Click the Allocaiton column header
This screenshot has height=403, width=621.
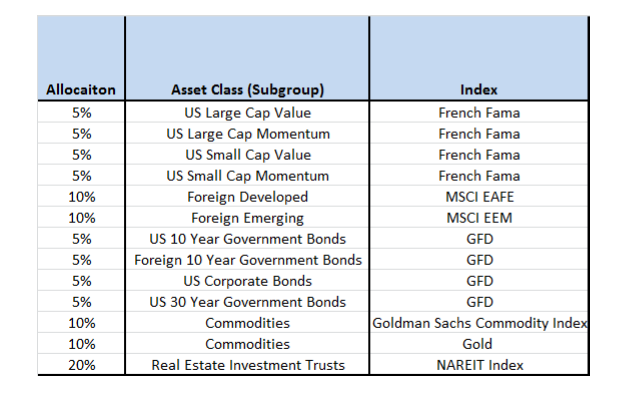point(82,91)
